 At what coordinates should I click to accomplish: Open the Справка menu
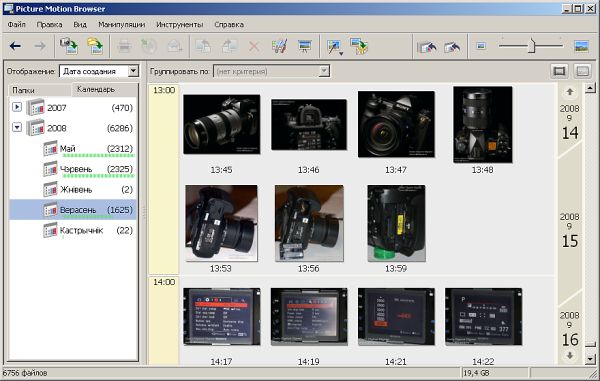(x=229, y=24)
